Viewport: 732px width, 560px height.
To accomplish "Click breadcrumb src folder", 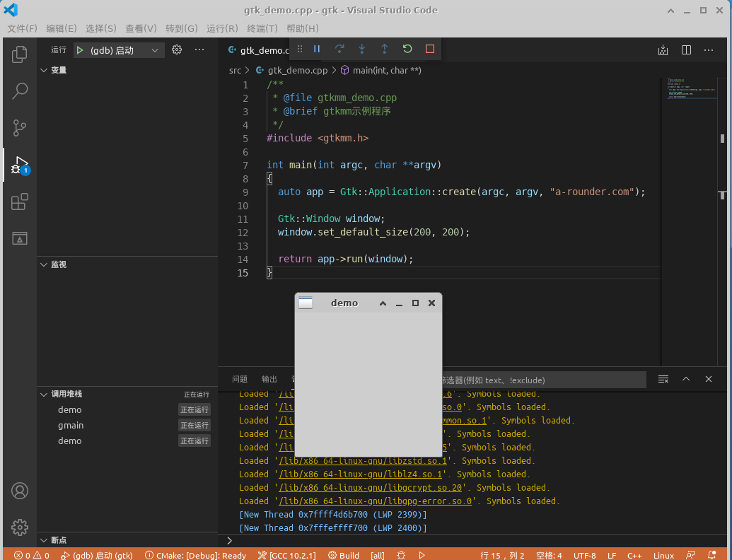I will [235, 71].
